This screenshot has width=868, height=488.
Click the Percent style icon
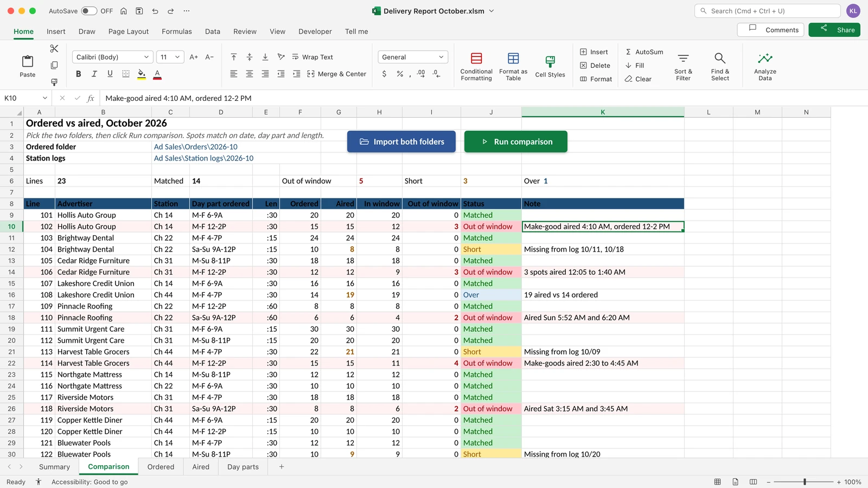click(400, 74)
